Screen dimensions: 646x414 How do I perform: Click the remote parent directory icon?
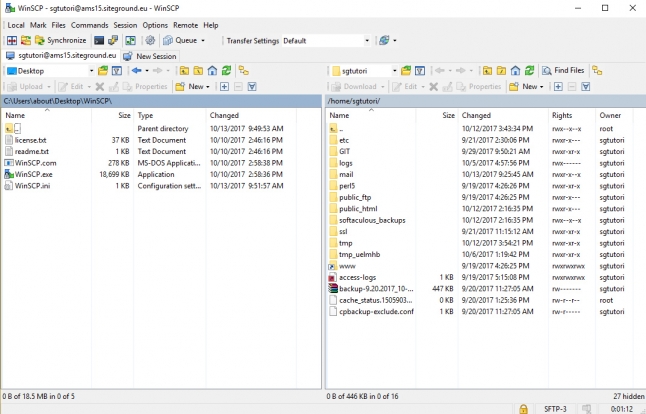tap(487, 71)
